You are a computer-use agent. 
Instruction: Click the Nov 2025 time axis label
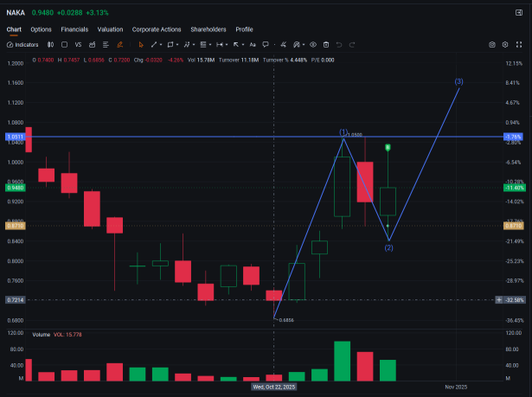point(456,387)
